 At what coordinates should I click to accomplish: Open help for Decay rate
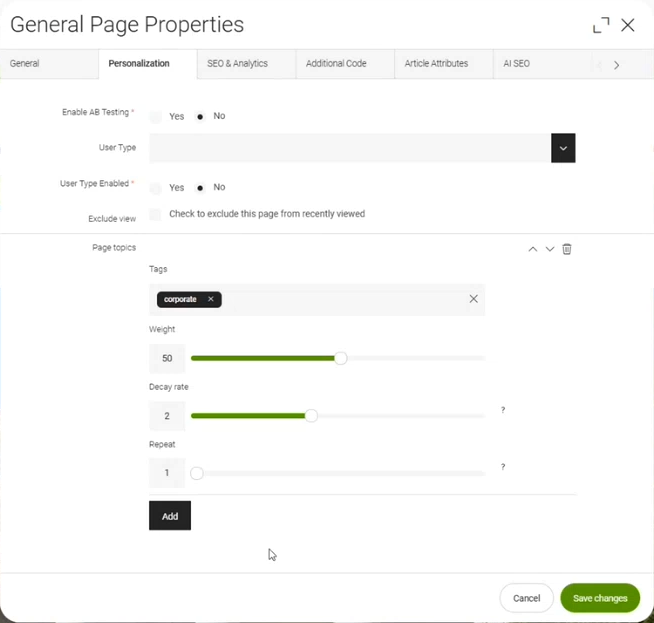tap(503, 410)
